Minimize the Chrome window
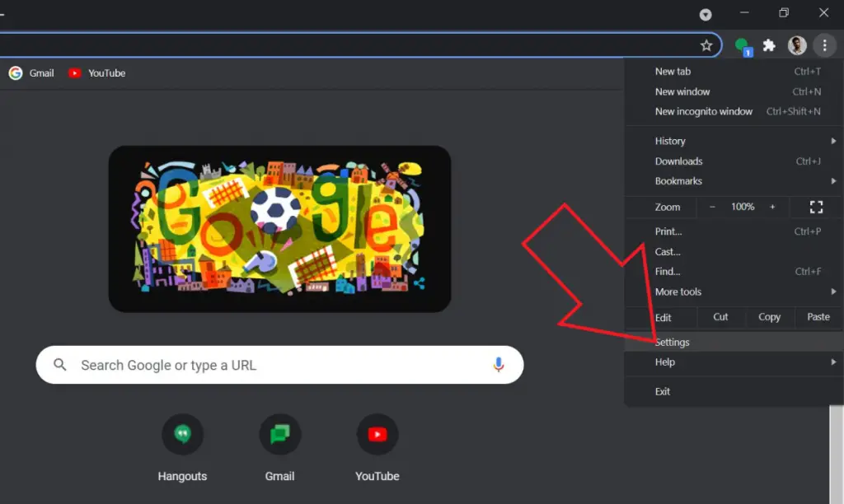Viewport: 844px width, 504px height. (x=744, y=12)
